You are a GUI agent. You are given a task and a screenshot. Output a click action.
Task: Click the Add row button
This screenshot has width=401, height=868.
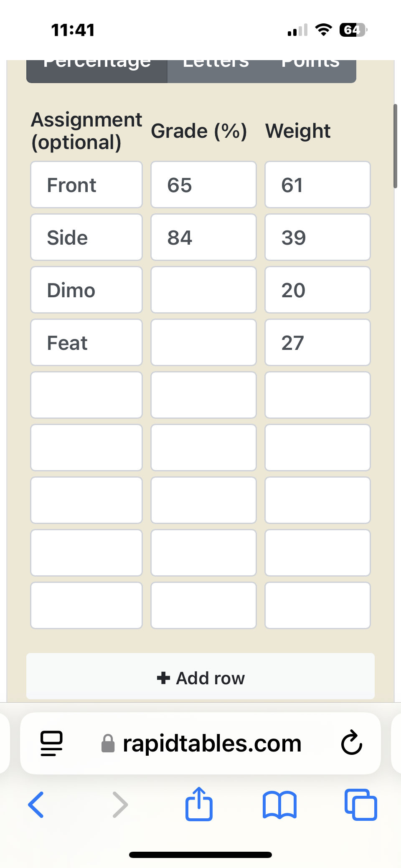point(200,676)
